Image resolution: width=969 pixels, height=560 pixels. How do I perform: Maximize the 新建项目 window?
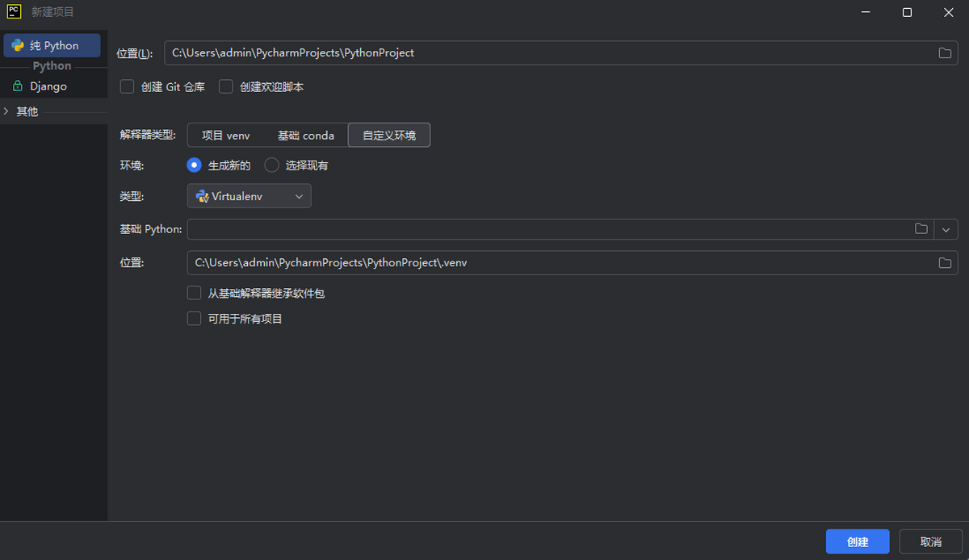pos(907,12)
